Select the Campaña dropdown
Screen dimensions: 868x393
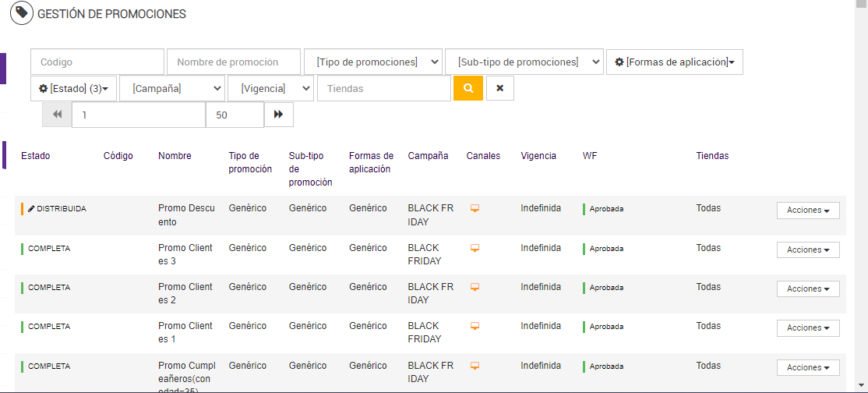click(x=172, y=88)
